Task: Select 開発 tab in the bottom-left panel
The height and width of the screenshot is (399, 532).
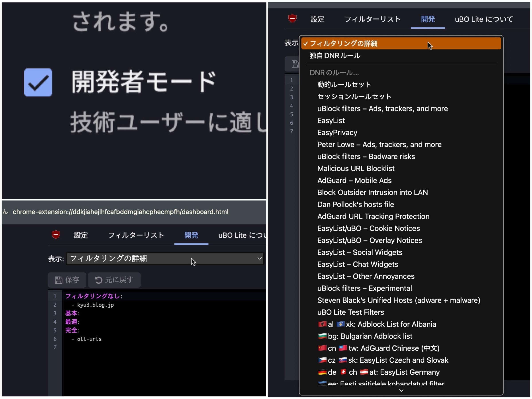Action: click(x=191, y=235)
